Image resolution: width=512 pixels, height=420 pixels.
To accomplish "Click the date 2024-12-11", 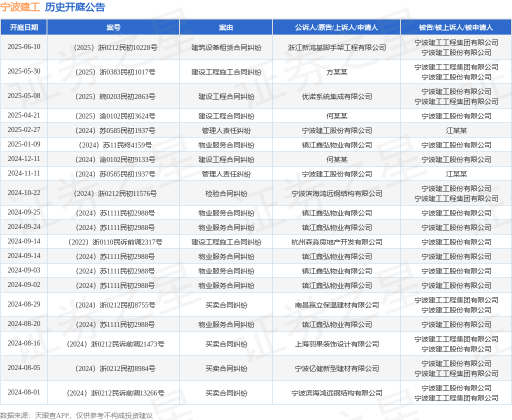I will point(24,158).
